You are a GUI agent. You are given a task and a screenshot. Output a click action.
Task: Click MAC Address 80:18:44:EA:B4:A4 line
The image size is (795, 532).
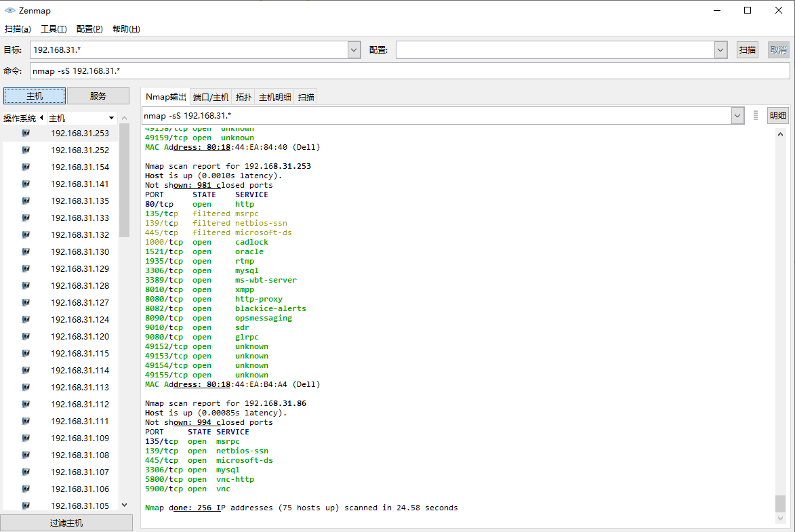pyautogui.click(x=232, y=384)
